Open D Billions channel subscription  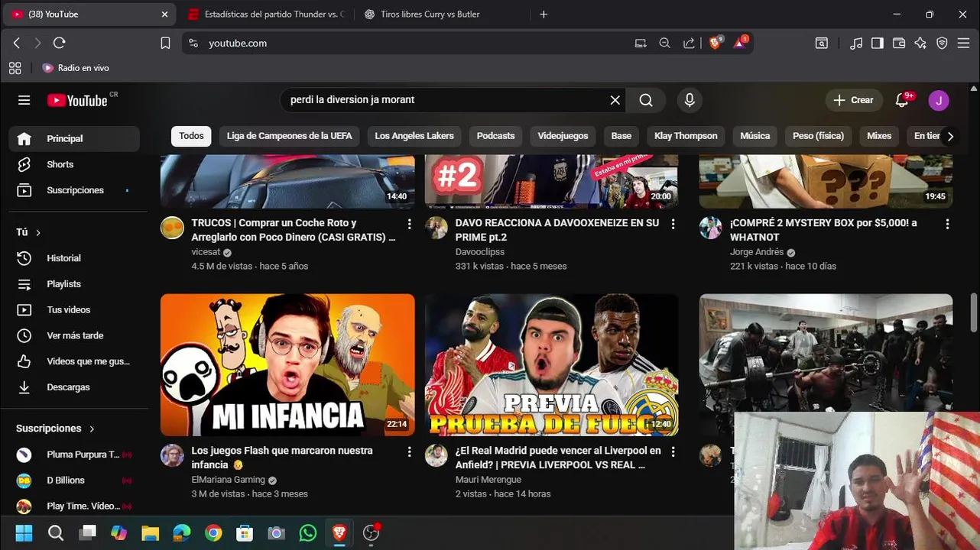[x=74, y=480]
